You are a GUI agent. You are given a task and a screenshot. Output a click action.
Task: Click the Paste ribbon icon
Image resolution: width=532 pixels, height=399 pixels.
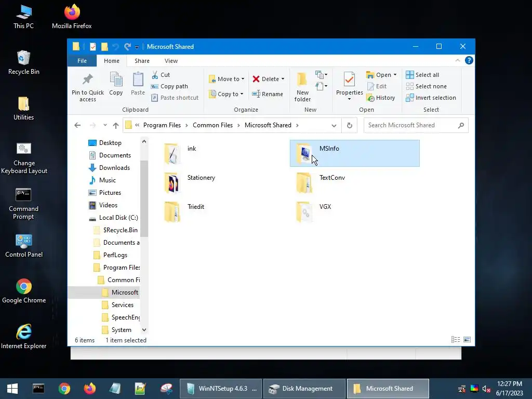[138, 79]
